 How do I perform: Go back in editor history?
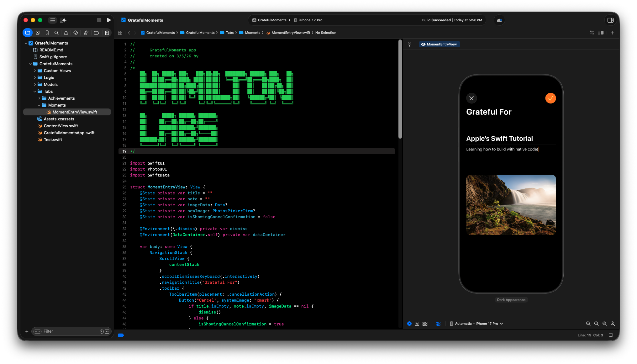click(129, 33)
